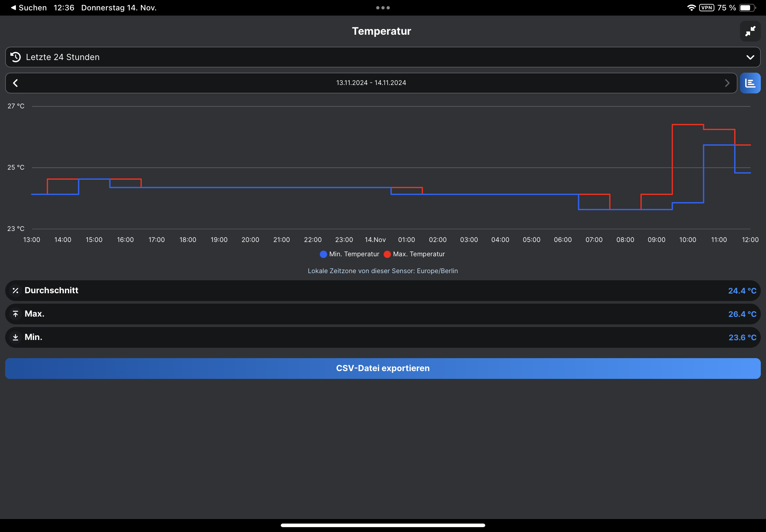Expand time range using chevron arrow
Viewport: 766px width, 532px height.
click(750, 57)
